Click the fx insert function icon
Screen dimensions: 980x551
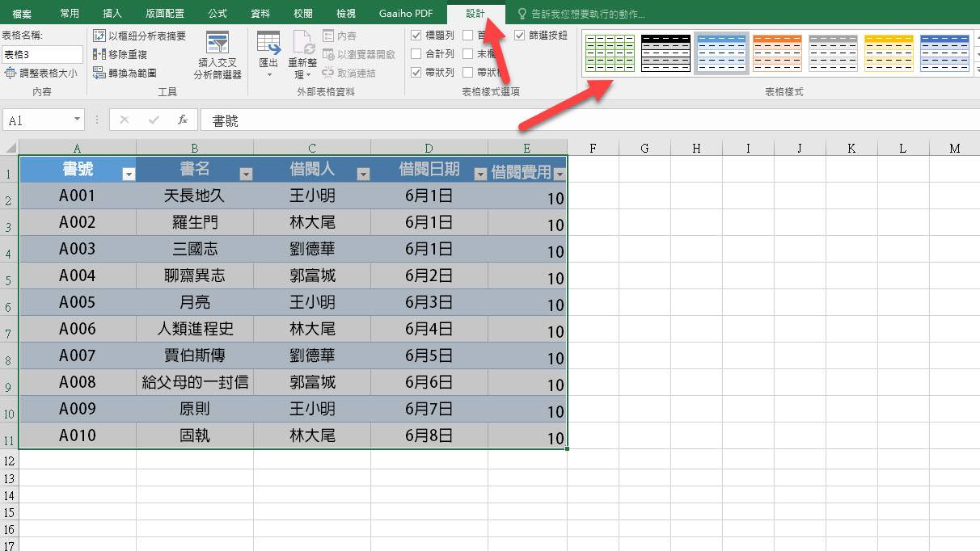(183, 120)
